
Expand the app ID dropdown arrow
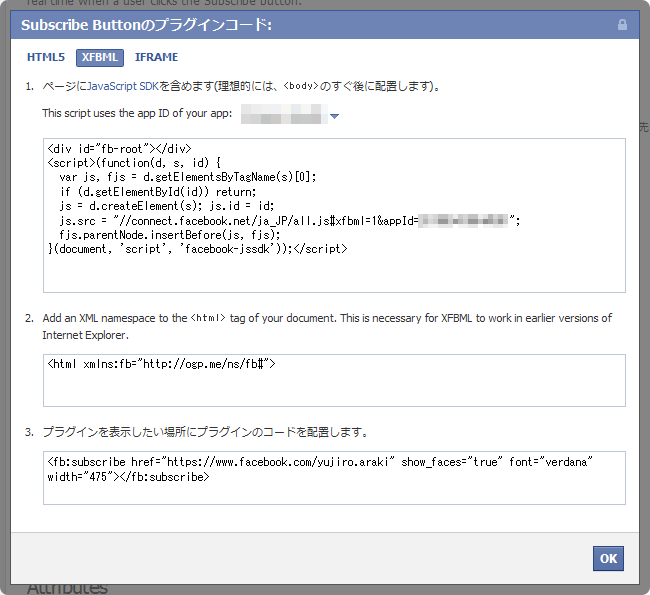[x=335, y=116]
